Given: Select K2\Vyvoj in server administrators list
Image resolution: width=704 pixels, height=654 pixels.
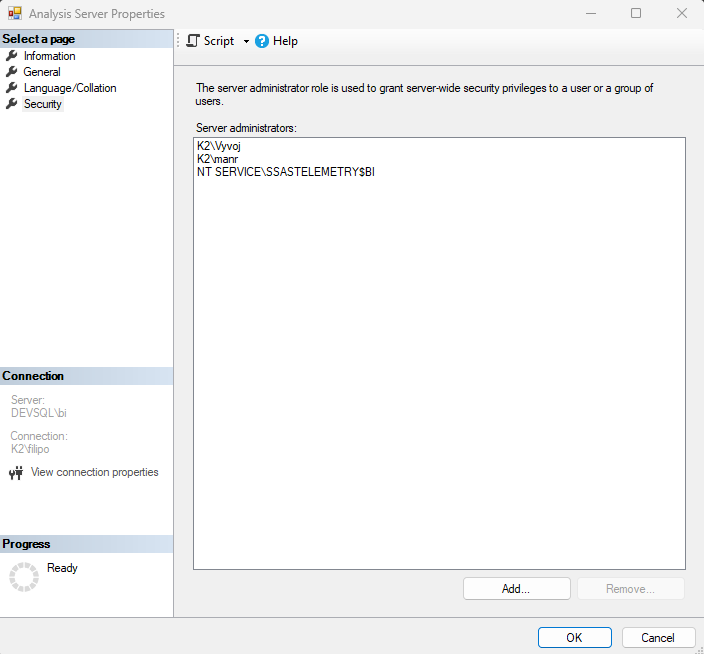Looking at the screenshot, I should [220, 146].
